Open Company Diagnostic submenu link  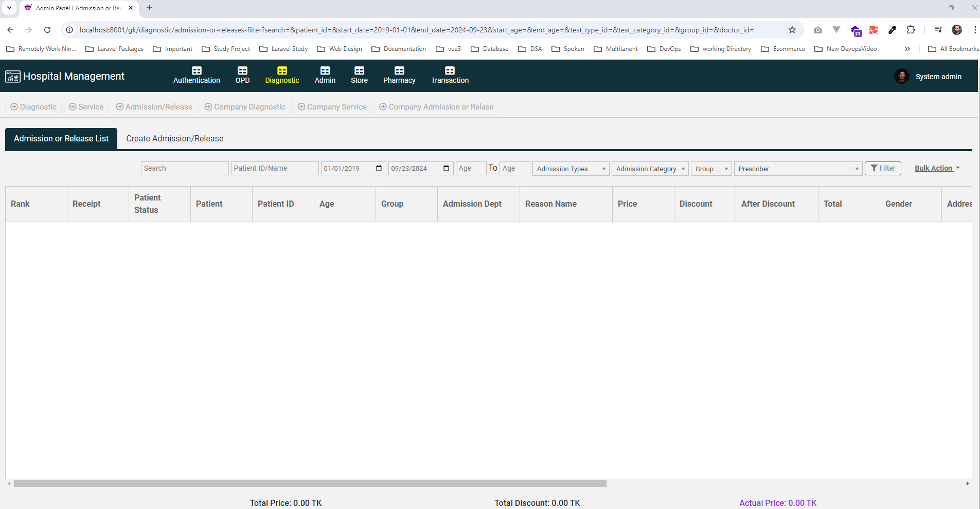coord(245,107)
